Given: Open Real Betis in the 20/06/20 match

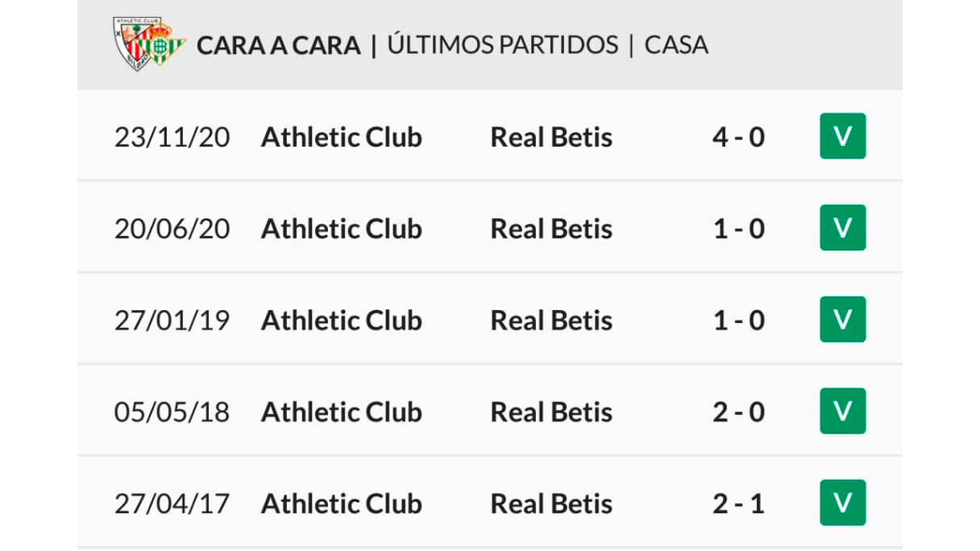Looking at the screenshot, I should [551, 229].
